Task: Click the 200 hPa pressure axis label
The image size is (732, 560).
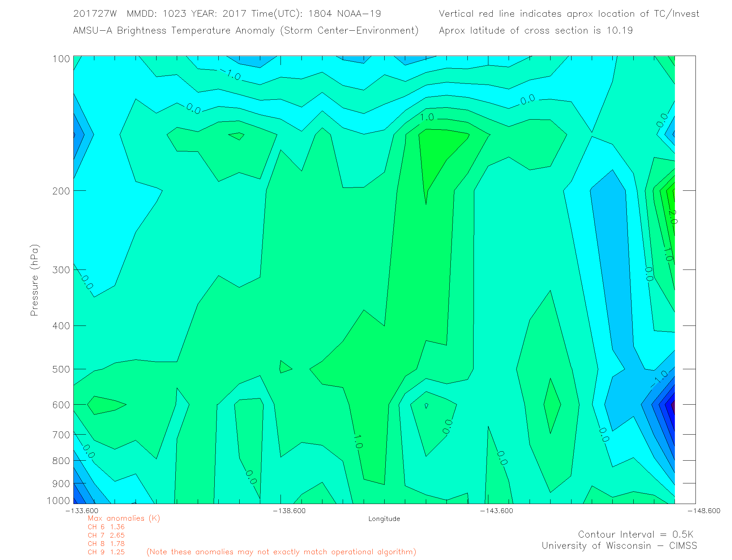Action: 61,191
